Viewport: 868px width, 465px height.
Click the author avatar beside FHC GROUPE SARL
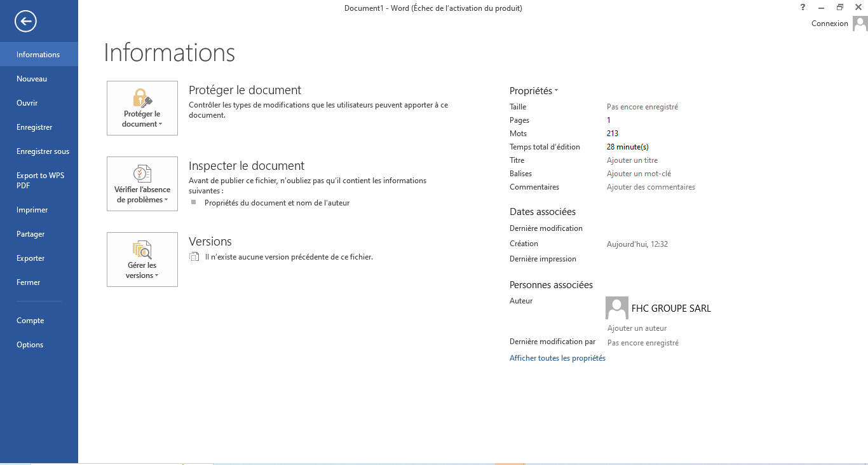click(617, 308)
